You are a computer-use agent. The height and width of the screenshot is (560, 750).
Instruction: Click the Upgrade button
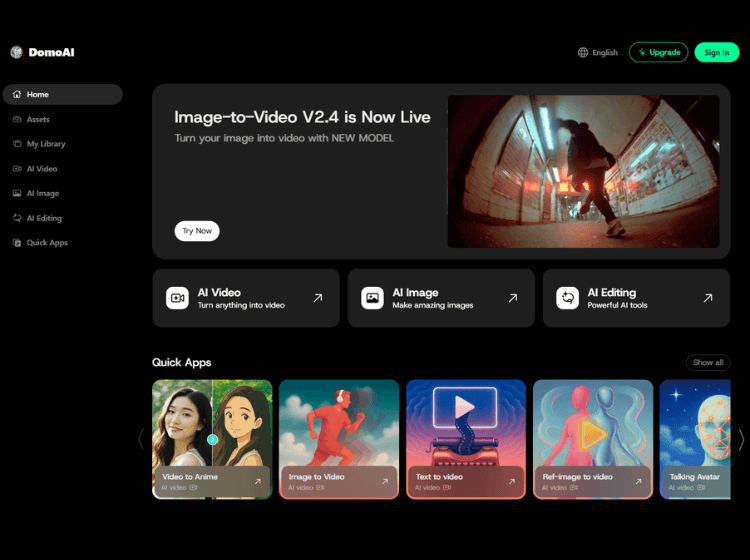[x=659, y=52]
